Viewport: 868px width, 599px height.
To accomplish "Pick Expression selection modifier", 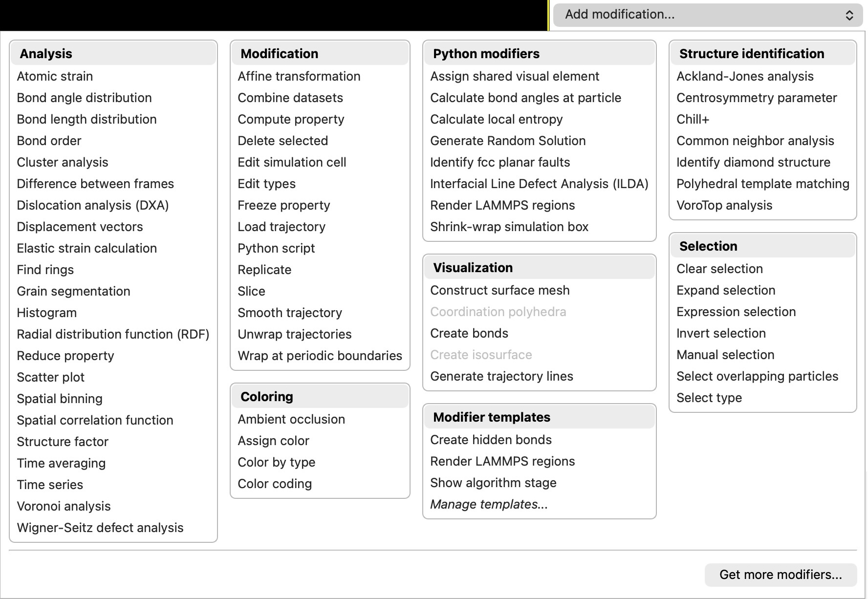I will [736, 312].
